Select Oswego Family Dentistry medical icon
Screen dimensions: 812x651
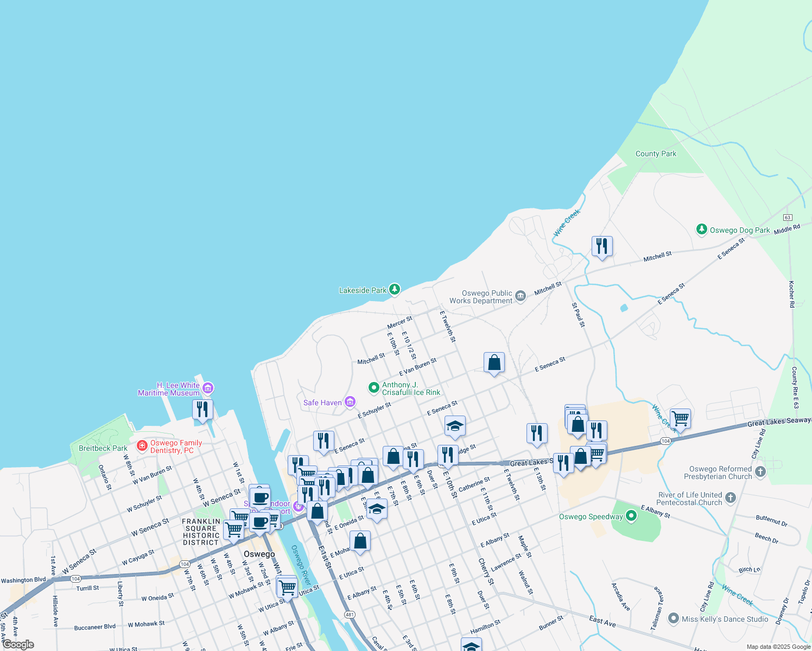click(x=142, y=446)
